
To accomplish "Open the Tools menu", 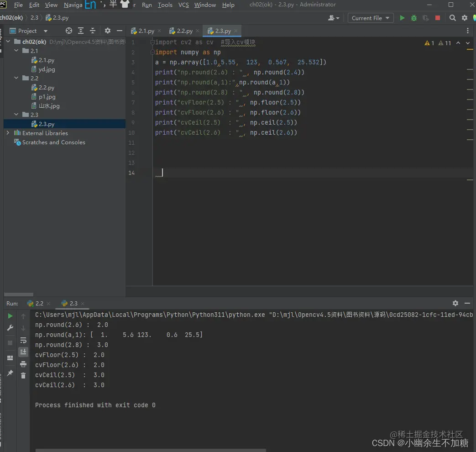I will click(165, 5).
